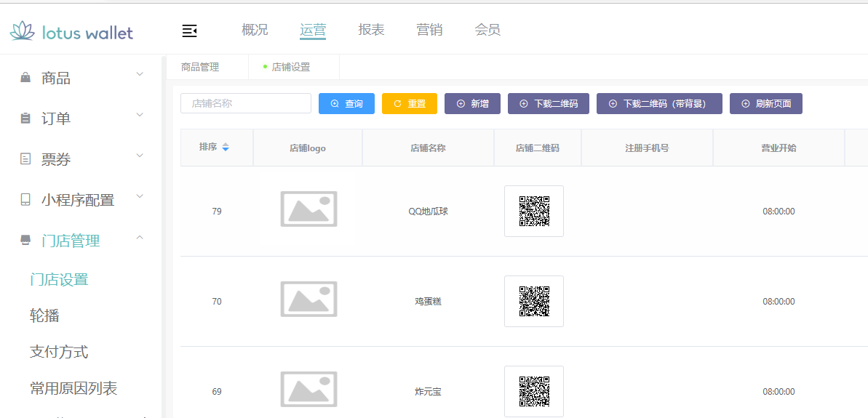Click the 订单 clipboard icon
The height and width of the screenshot is (418, 868).
(x=25, y=118)
